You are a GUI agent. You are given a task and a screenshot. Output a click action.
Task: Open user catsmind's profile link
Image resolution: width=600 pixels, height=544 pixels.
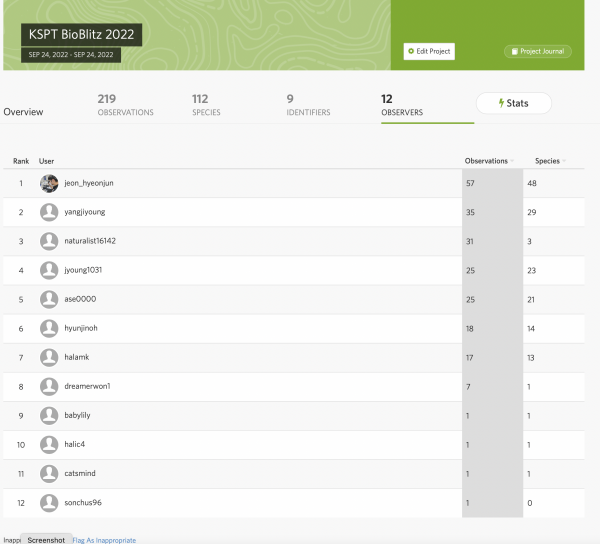coord(80,474)
